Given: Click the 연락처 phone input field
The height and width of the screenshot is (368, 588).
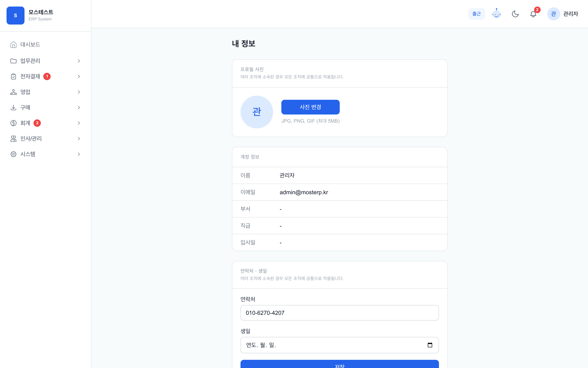Looking at the screenshot, I should pos(340,313).
